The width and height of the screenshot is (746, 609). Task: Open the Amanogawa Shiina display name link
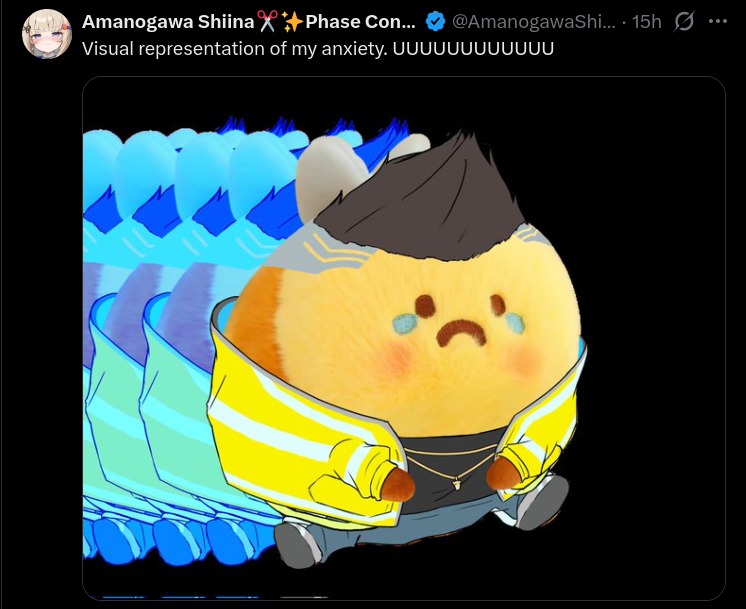pos(168,21)
